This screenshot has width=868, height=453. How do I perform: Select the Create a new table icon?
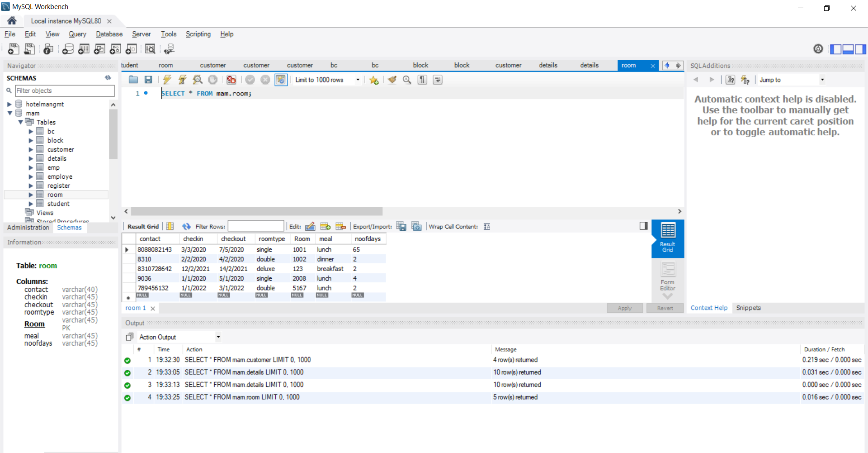84,49
